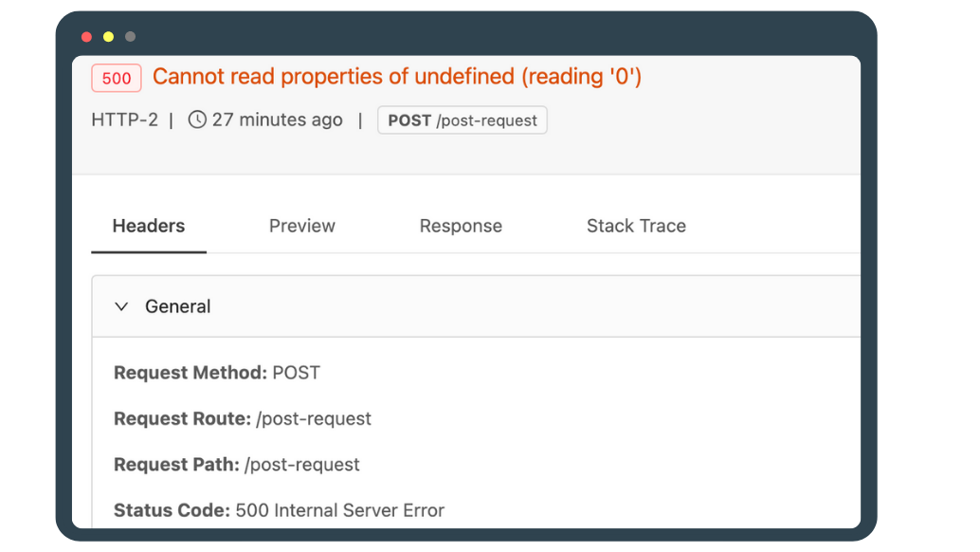Click the Request Method label
The width and height of the screenshot is (980, 552).
click(191, 373)
